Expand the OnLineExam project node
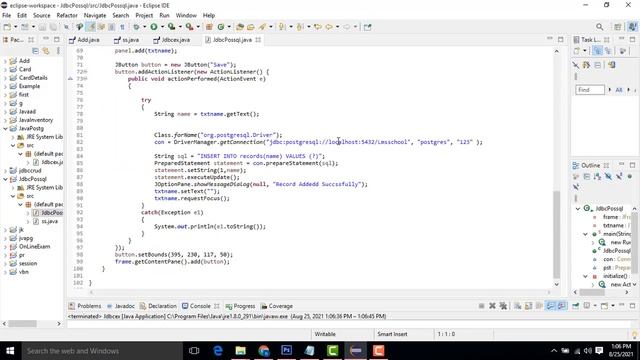 6,247
